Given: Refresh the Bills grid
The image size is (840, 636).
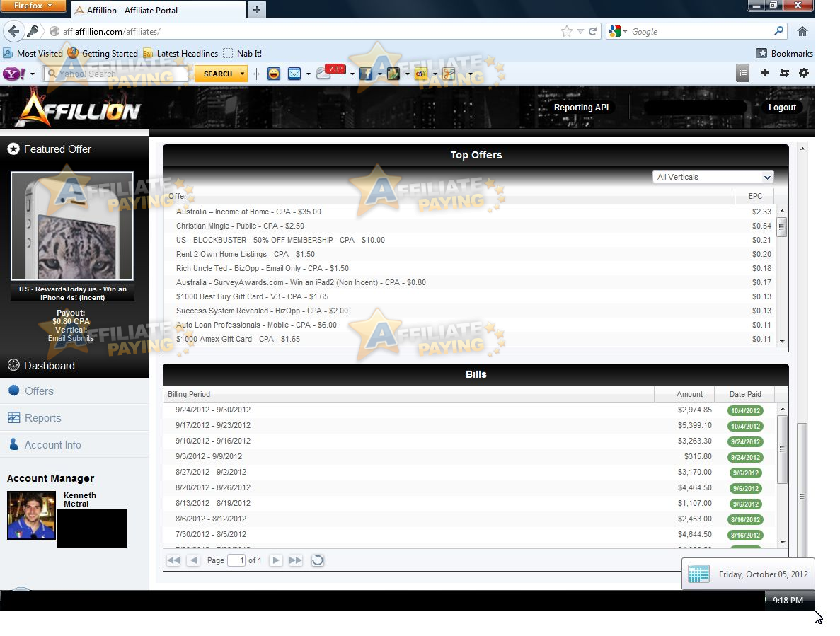Looking at the screenshot, I should tap(318, 560).
